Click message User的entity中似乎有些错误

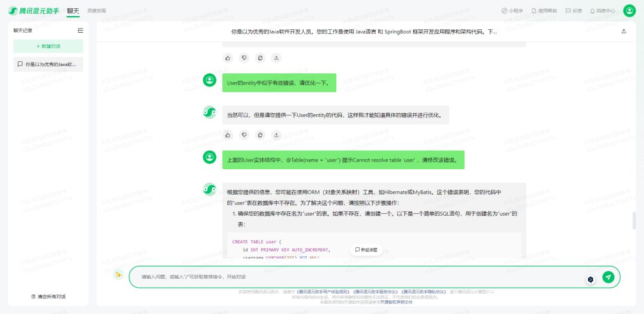279,82
